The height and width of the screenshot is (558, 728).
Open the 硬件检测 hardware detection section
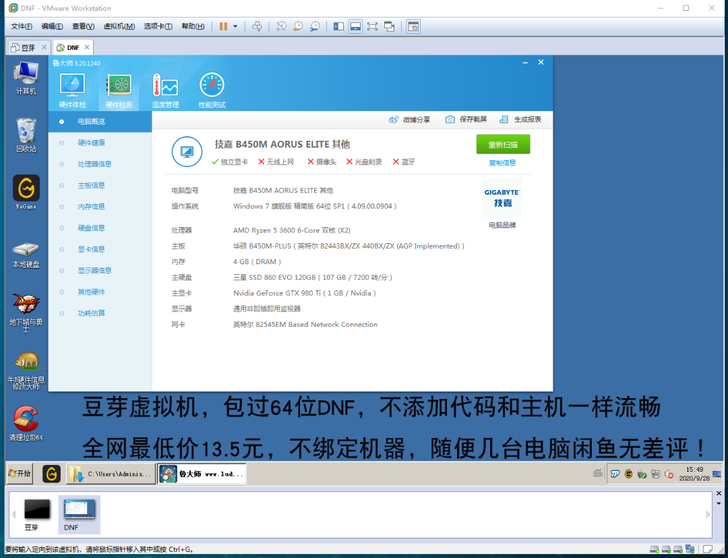(119, 91)
